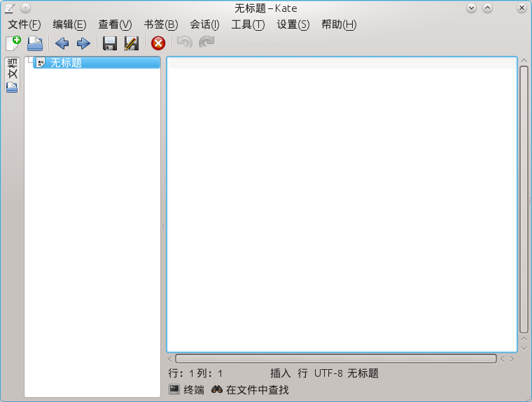Click the undo arrow in toolbar
The image size is (532, 402).
(185, 43)
